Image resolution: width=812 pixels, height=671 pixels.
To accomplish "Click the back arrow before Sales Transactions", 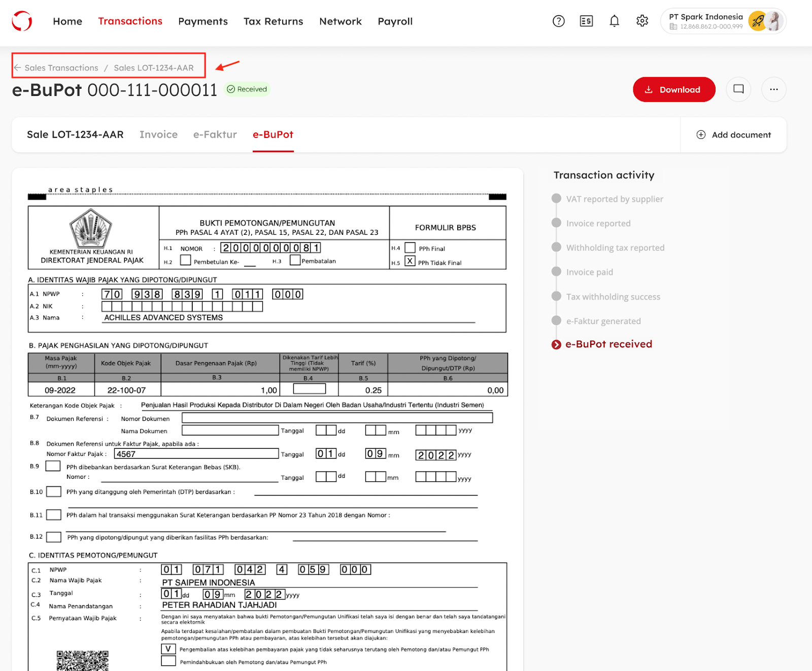I will point(18,67).
